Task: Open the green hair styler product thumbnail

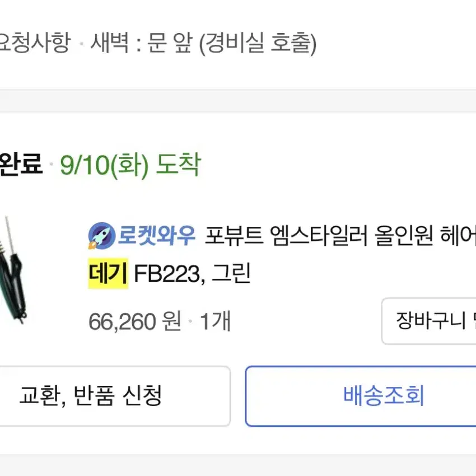Action: point(13,270)
